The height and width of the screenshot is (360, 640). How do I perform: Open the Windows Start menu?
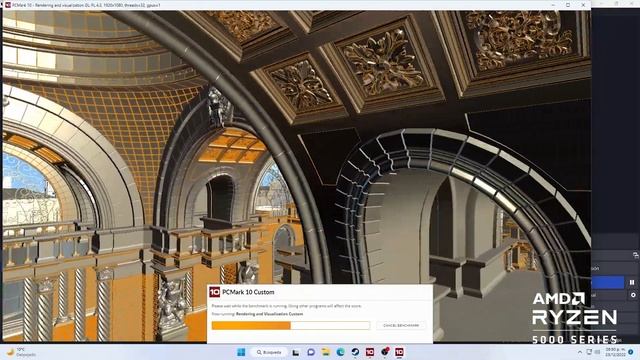tap(241, 352)
